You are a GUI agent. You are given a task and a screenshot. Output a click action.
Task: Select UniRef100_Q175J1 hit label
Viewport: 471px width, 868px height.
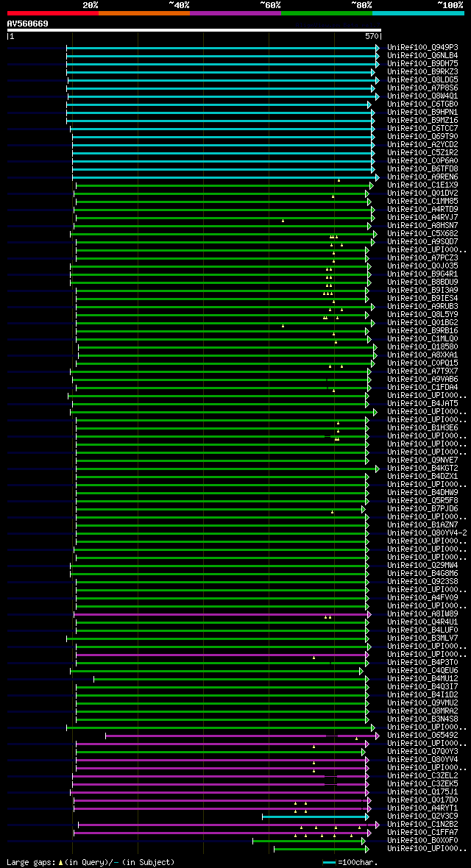(x=422, y=791)
